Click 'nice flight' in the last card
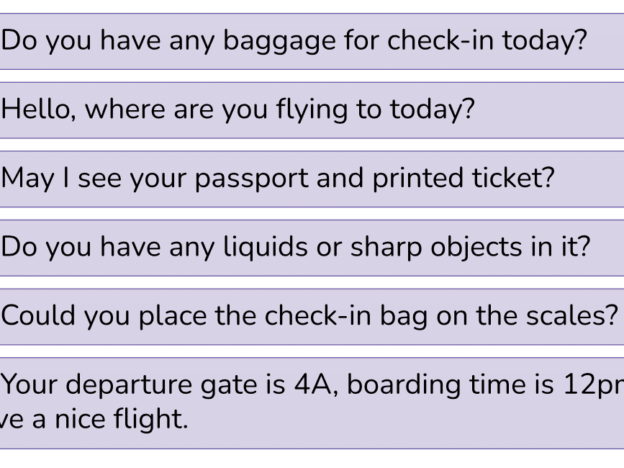Screen dimensions: 624x468 tap(121, 419)
